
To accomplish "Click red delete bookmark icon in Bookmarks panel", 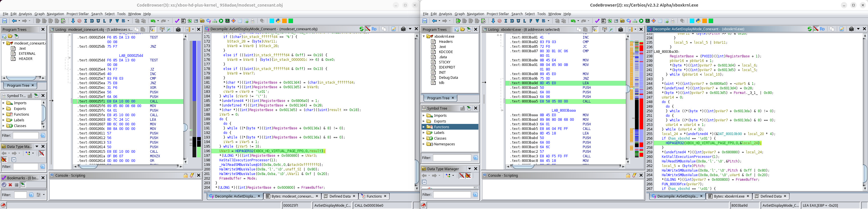I will pyautogui.click(x=10, y=185).
